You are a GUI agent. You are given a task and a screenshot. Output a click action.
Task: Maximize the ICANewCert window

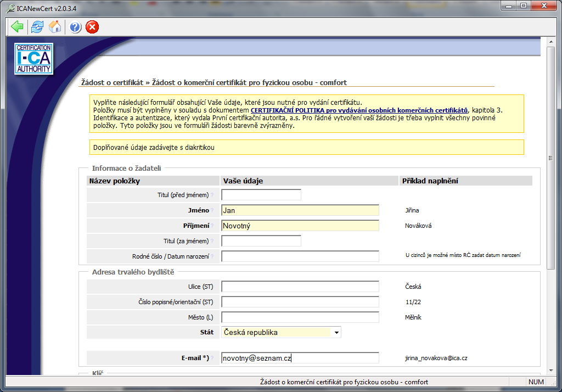coord(524,5)
